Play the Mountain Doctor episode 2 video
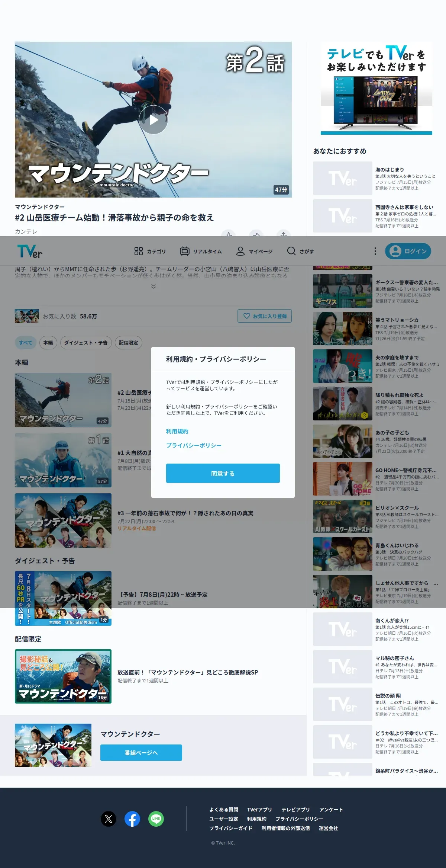Image resolution: width=446 pixels, height=868 pixels. 153,120
